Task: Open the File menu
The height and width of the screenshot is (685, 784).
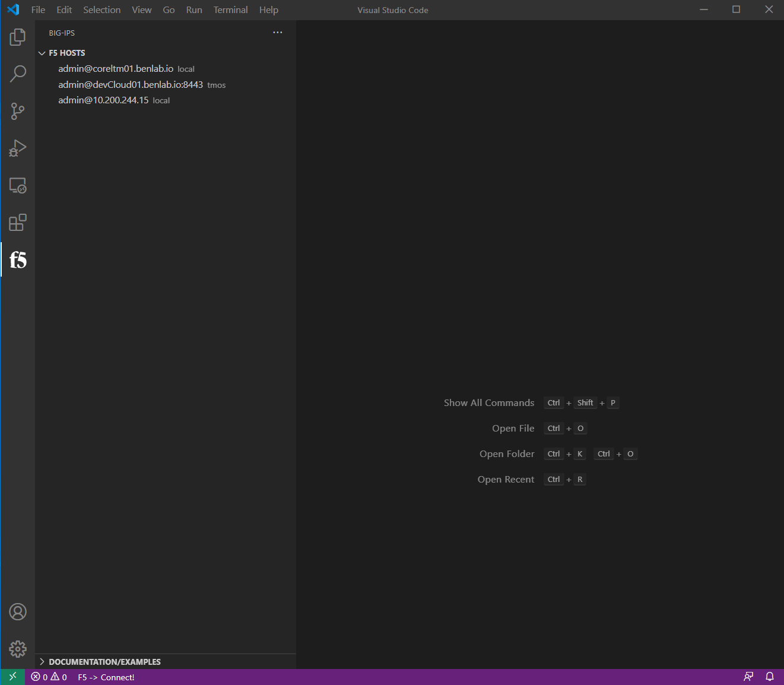Action: click(x=38, y=9)
